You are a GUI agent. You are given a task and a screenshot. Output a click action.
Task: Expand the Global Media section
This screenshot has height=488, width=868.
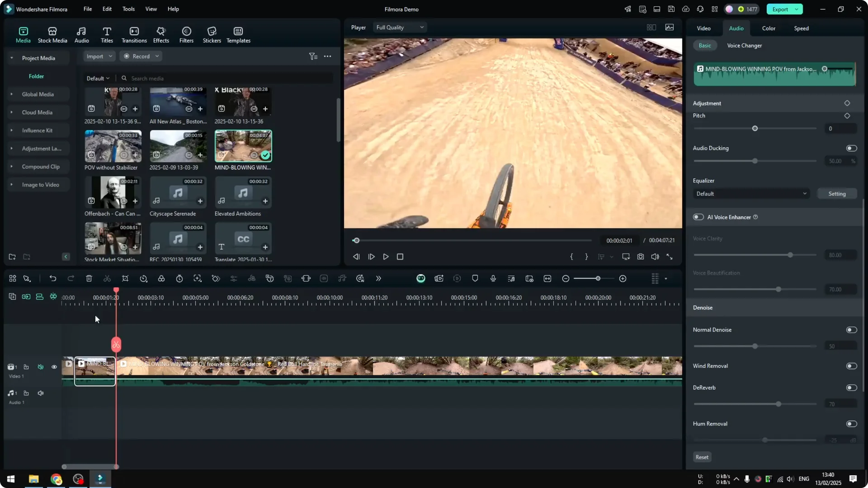[11, 94]
